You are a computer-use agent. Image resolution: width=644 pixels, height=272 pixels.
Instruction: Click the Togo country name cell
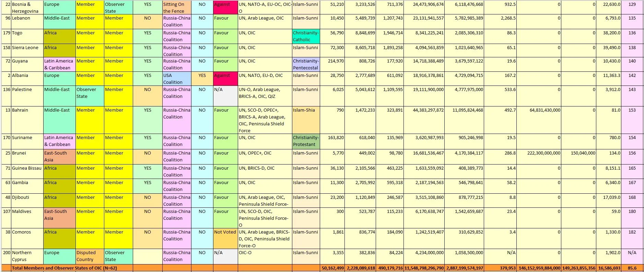[x=27, y=36]
